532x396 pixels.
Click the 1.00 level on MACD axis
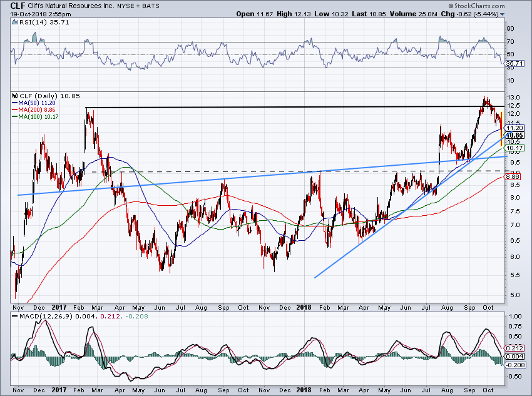pyautogui.click(x=515, y=317)
